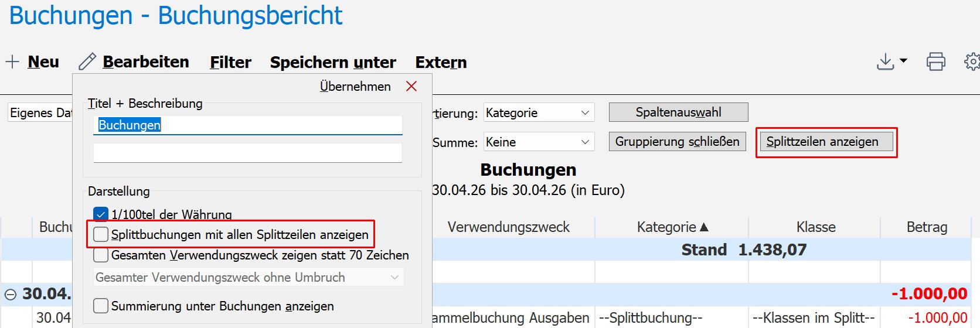This screenshot has width=980, height=328.
Task: Open the Eigenes Datum dropdown
Action: tap(40, 112)
